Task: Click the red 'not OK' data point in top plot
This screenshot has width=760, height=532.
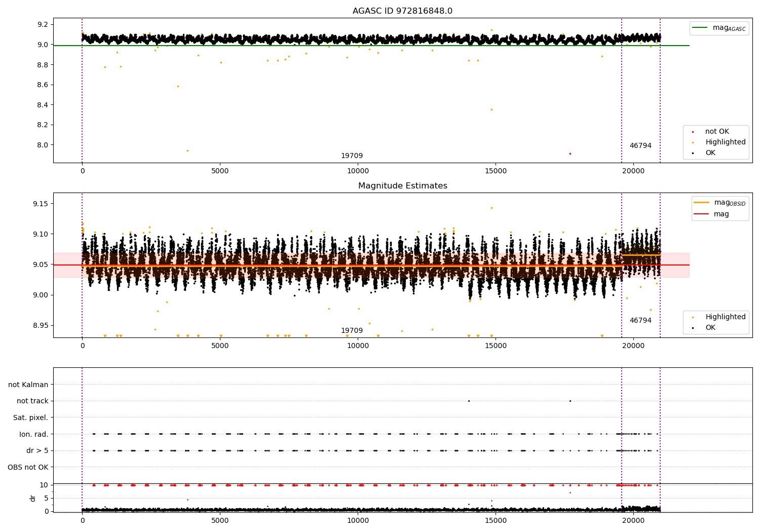Action: 570,154
